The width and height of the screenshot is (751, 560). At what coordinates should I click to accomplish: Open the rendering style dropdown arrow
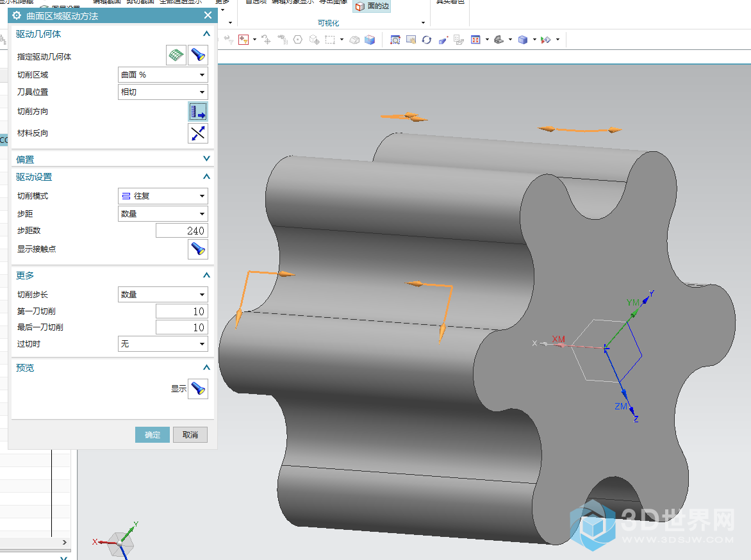coord(534,40)
